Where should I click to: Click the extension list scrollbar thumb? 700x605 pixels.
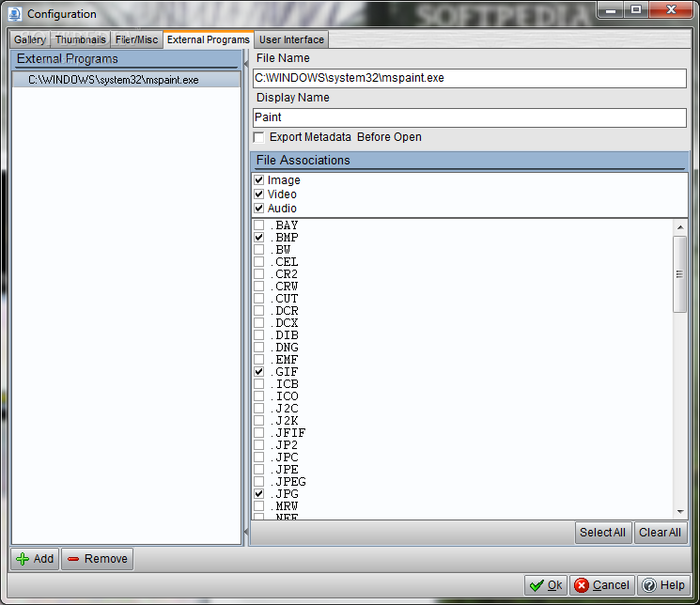point(680,274)
